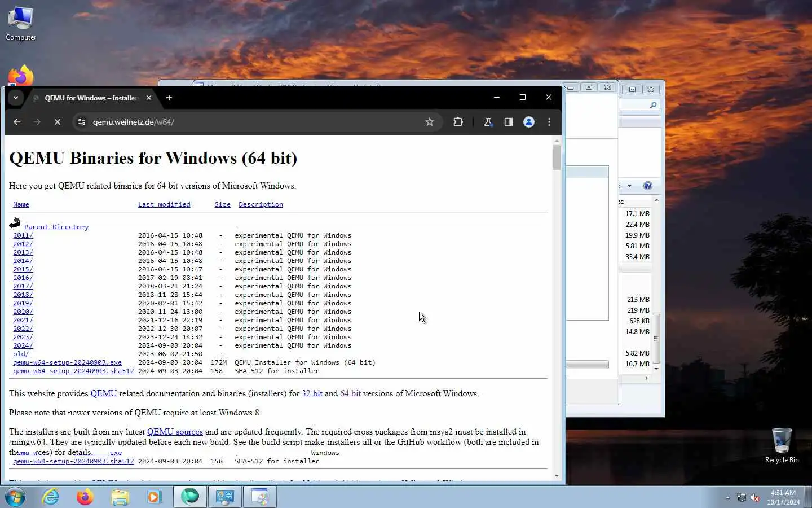Open the QEMU sources link

point(175,432)
